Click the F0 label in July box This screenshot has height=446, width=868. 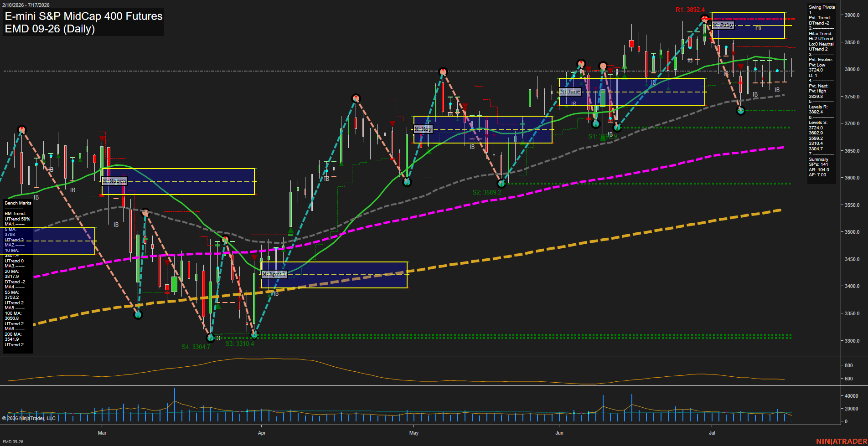pos(758,28)
